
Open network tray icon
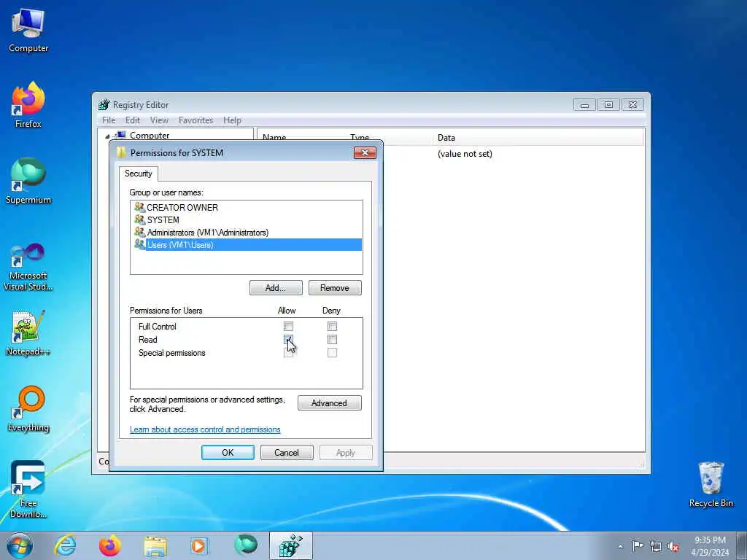pos(656,546)
